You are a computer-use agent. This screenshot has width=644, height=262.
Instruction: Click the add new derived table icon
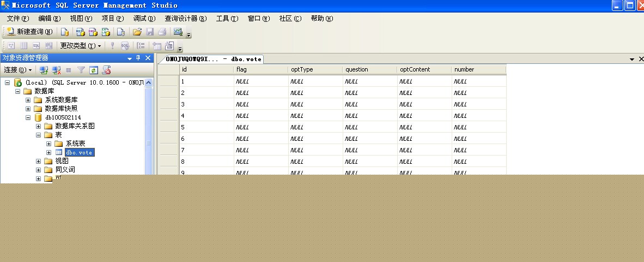(169, 46)
